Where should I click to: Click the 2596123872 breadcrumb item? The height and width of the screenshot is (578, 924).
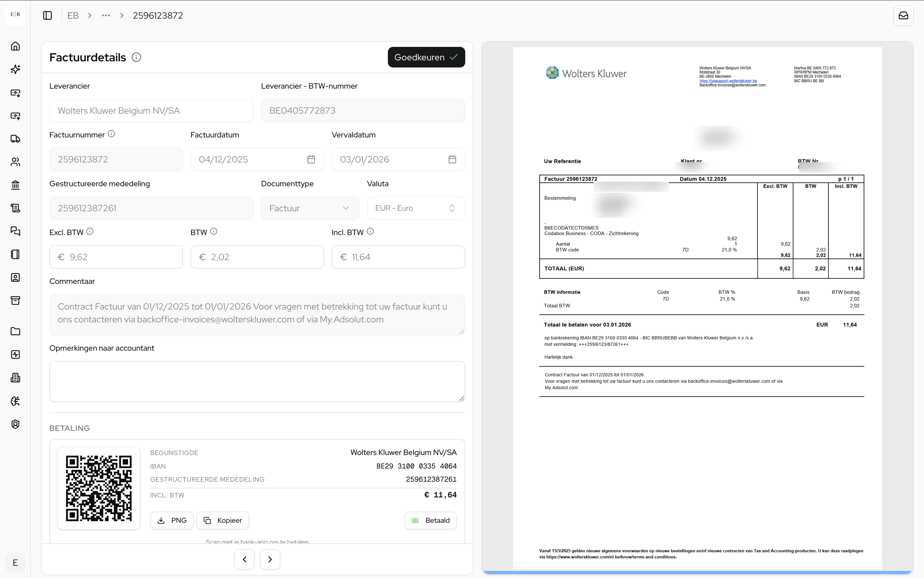[x=158, y=16]
